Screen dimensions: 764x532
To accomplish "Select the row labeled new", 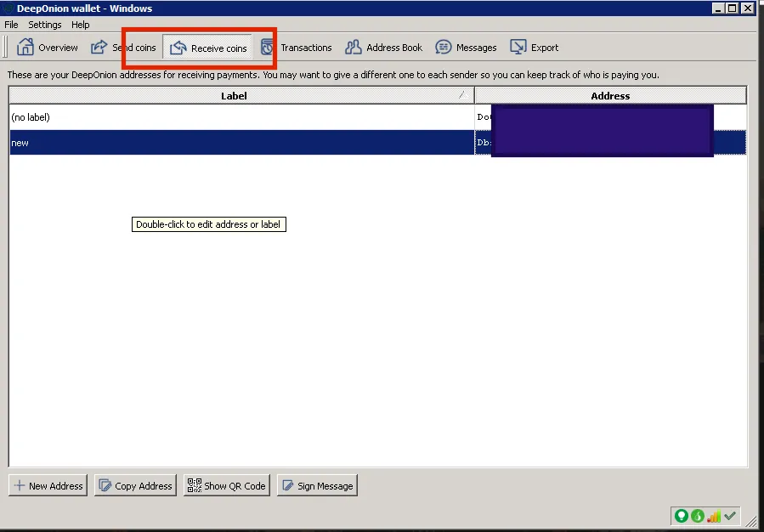I will tap(377, 143).
